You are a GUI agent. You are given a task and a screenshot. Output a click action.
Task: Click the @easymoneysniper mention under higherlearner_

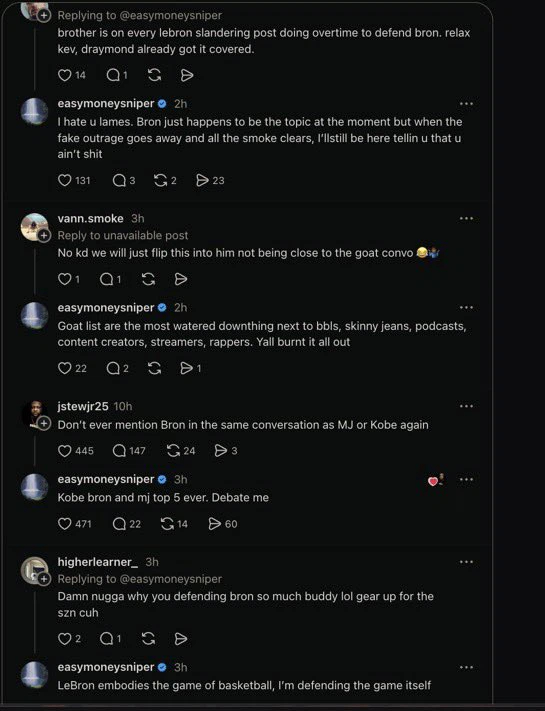[170, 579]
